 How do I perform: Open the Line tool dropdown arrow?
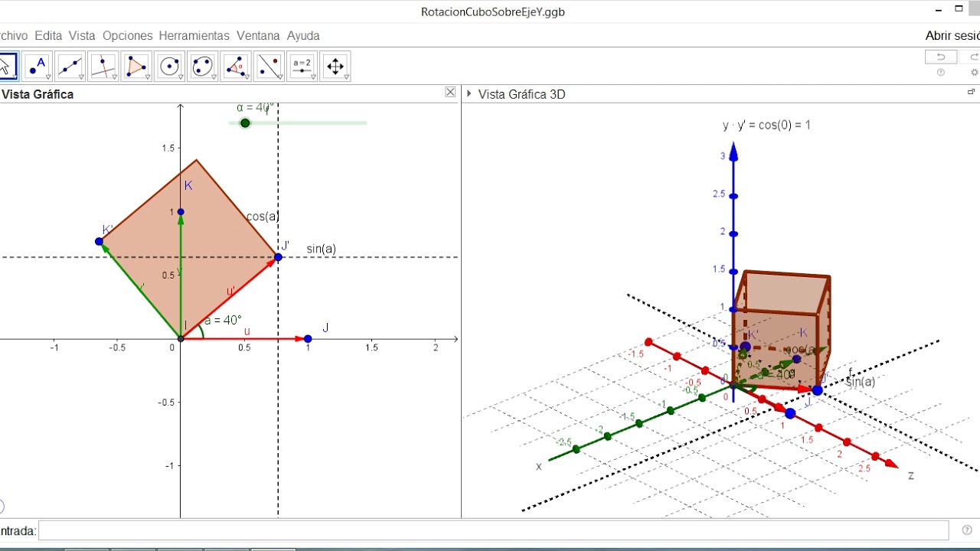(81, 77)
